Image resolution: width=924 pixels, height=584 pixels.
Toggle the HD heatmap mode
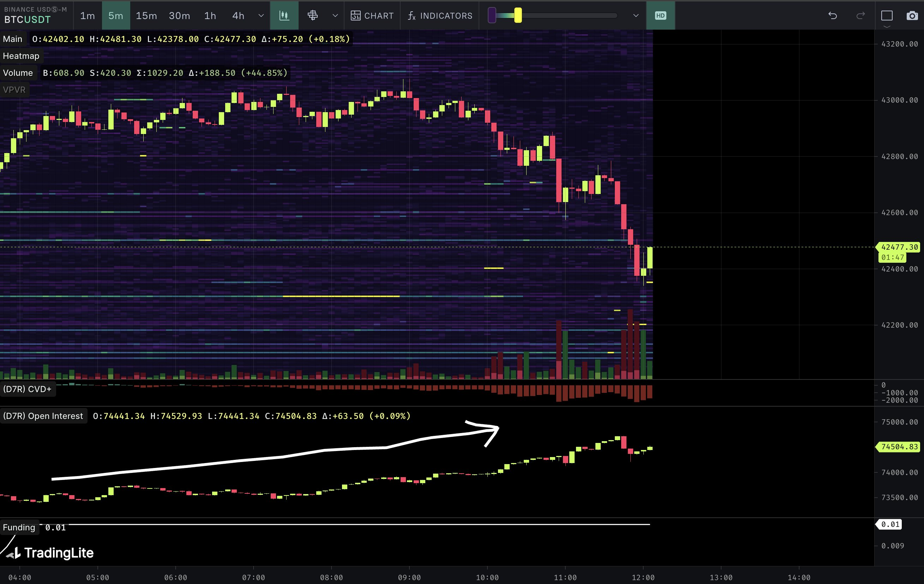pyautogui.click(x=660, y=16)
